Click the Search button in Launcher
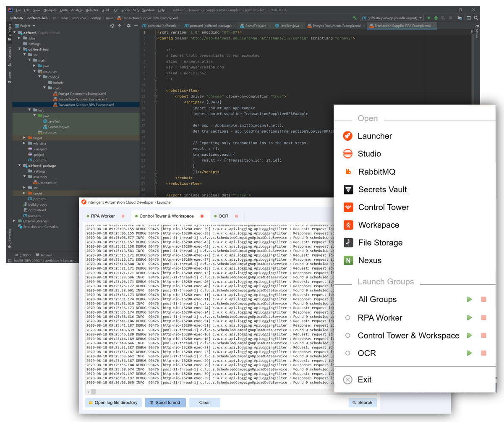 tap(363, 402)
